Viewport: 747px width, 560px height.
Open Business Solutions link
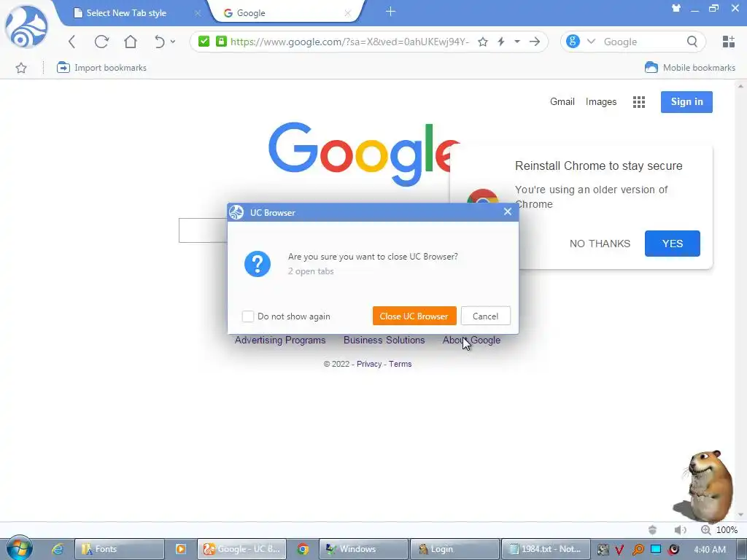384,340
